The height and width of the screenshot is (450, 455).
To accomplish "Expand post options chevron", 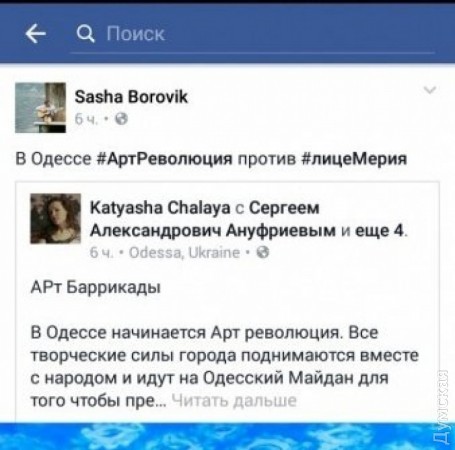I will [x=430, y=90].
